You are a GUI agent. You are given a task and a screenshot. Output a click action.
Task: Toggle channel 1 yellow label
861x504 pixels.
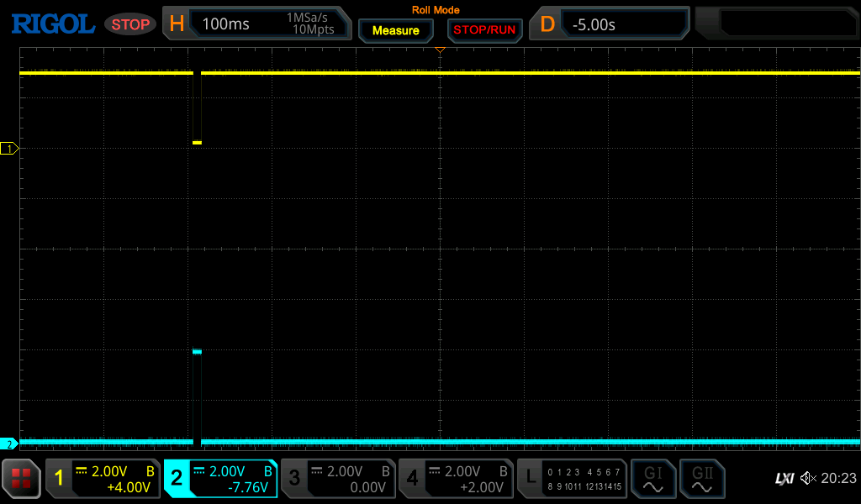tap(60, 478)
